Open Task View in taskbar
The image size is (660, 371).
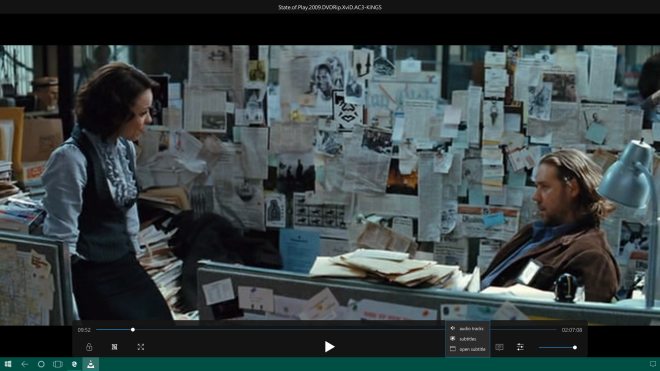[x=58, y=364]
